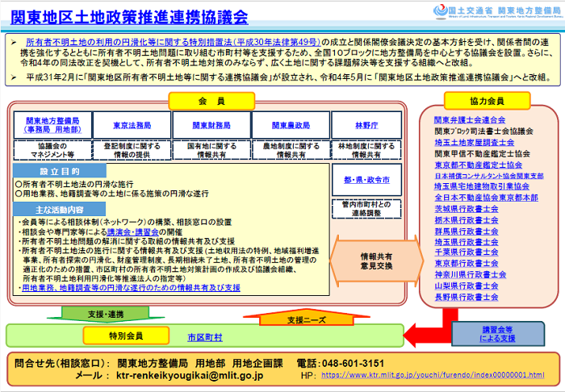Click the 管内市町村との連絡調整 box
Viewport: 565px width, 392px height.
click(x=366, y=209)
